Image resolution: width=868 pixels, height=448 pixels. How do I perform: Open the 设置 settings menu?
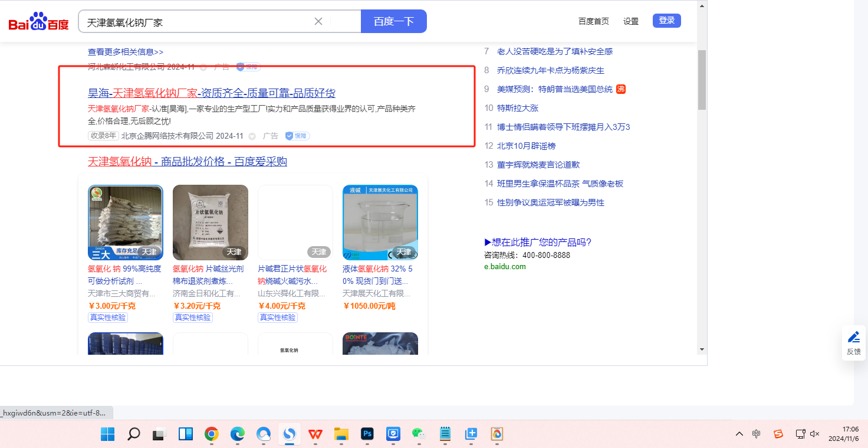pyautogui.click(x=631, y=21)
